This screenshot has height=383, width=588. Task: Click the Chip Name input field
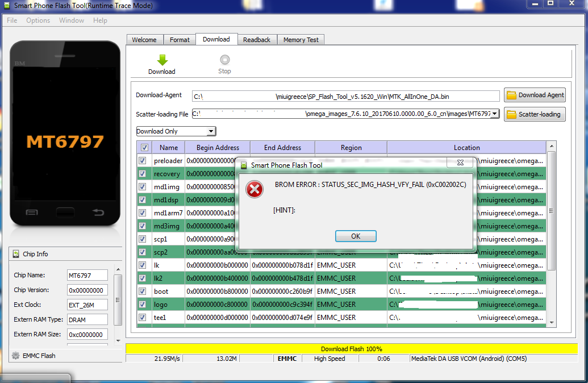[87, 275]
